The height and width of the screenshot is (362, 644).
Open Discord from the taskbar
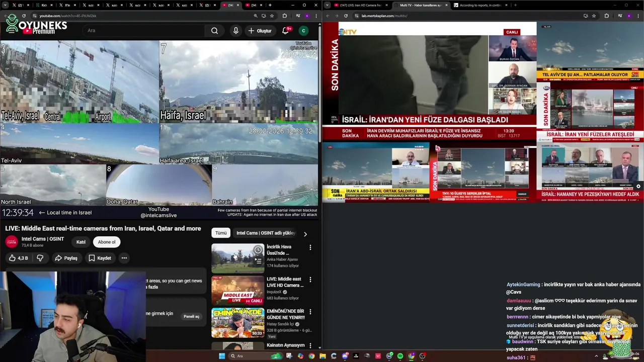pyautogui.click(x=345, y=356)
